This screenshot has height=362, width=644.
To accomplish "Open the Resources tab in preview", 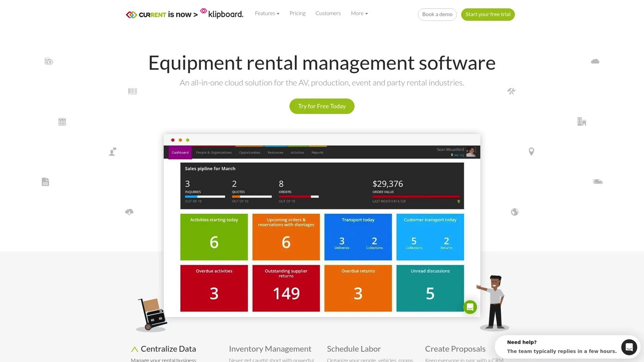I will (x=275, y=152).
